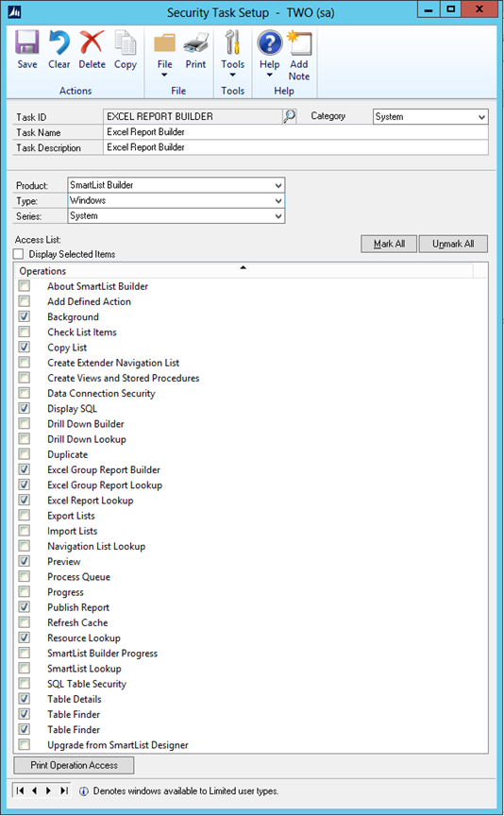Click the Print printer icon
Image resolution: width=504 pixels, height=816 pixels.
(x=195, y=42)
